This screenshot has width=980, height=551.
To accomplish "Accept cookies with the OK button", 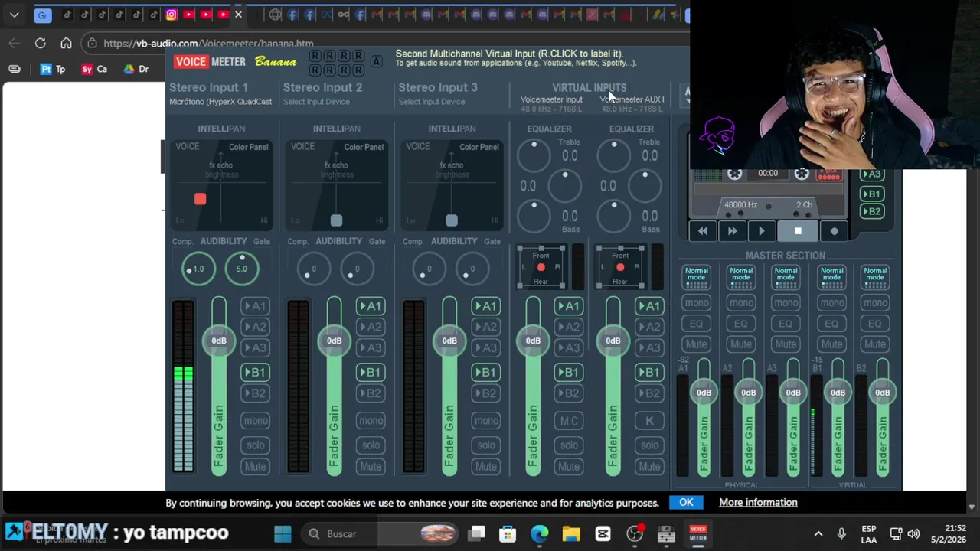I will [x=686, y=503].
